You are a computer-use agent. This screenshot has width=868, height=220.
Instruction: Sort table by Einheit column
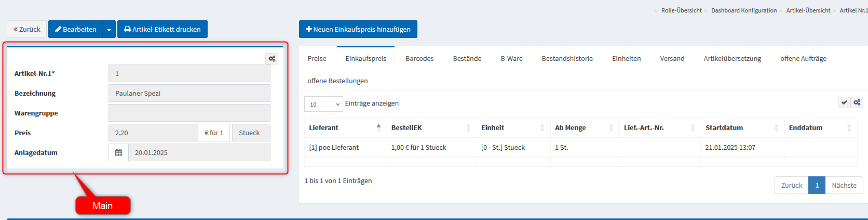(x=513, y=127)
